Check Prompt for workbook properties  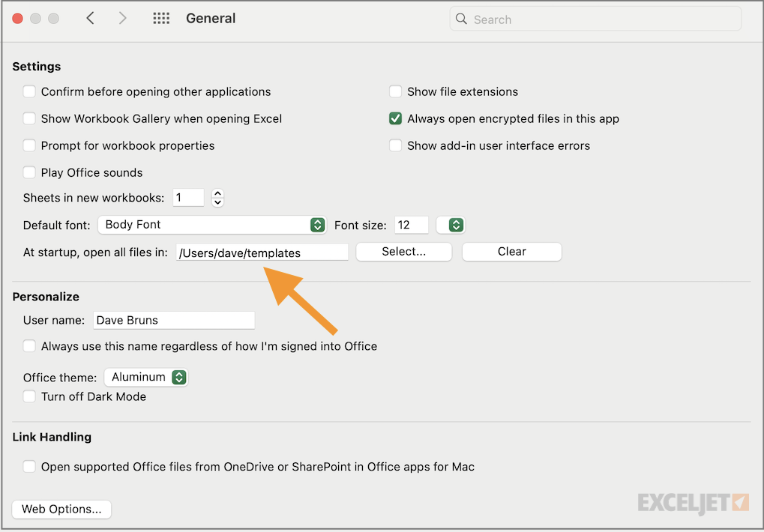(29, 145)
